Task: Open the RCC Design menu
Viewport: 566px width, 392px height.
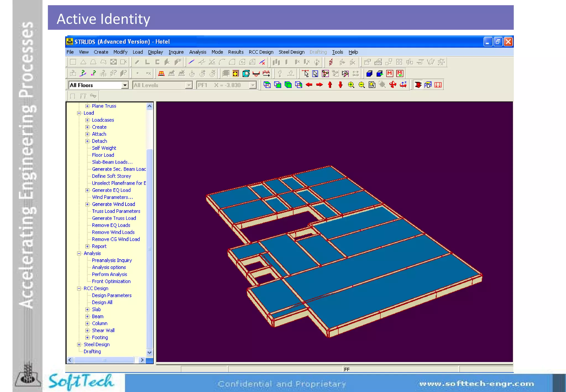Action: point(261,52)
